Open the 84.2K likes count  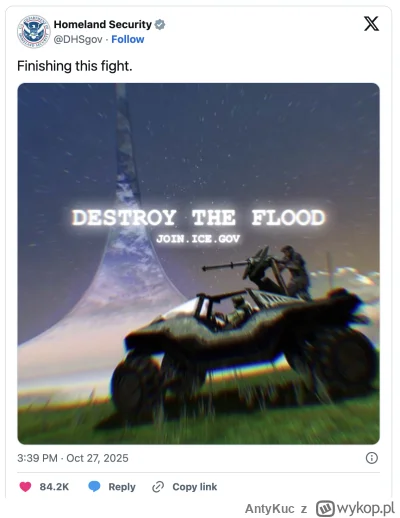tap(54, 487)
